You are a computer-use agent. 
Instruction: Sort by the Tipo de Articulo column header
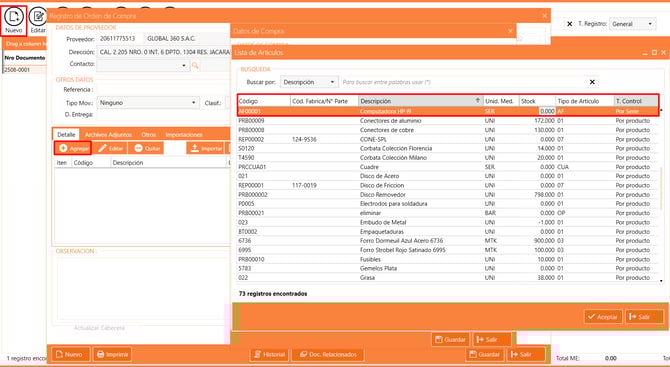tap(585, 101)
